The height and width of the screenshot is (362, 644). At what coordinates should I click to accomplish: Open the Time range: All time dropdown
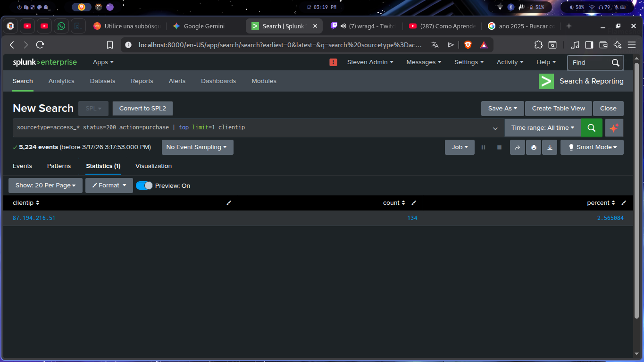[543, 128]
